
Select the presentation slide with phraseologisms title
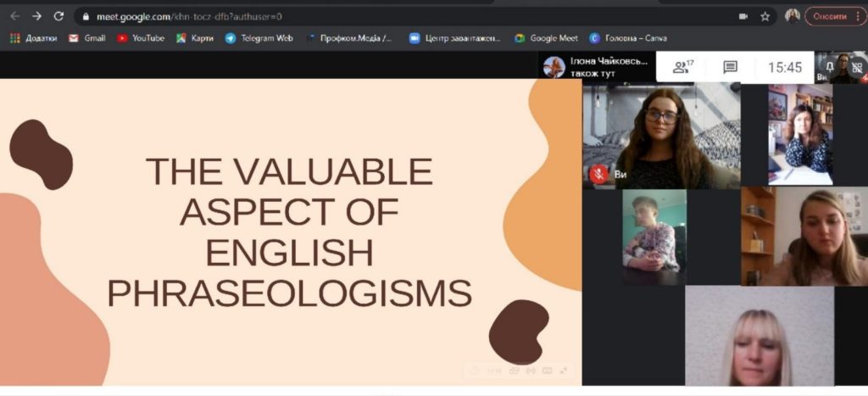coord(290,231)
